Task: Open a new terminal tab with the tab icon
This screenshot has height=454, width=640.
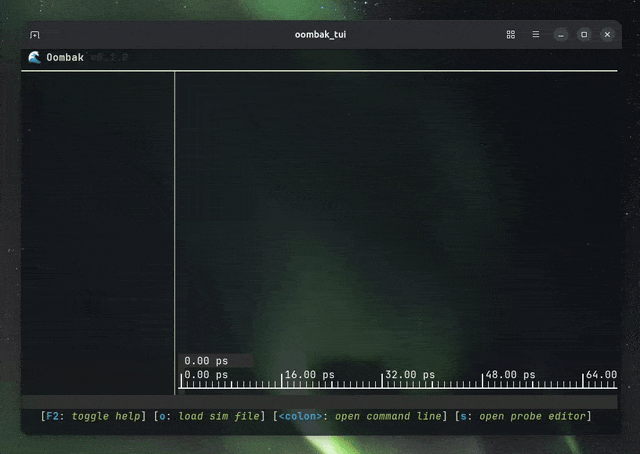Action: point(35,35)
